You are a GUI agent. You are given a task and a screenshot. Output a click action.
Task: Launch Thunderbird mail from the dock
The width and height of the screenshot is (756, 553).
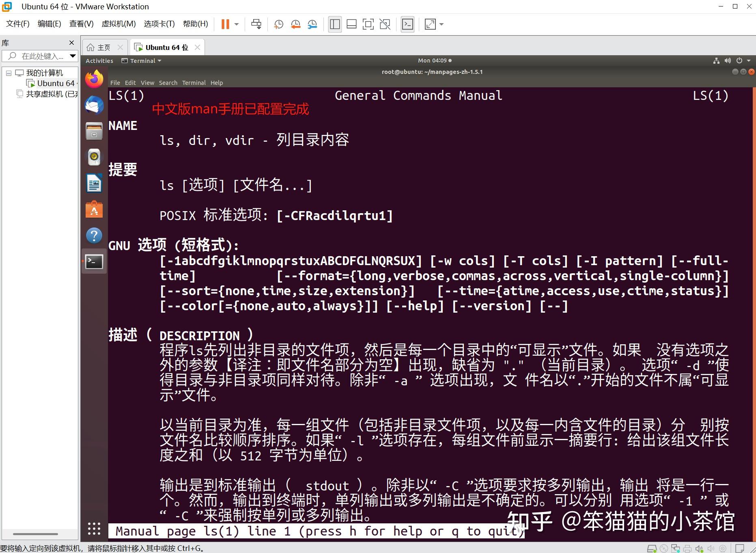point(94,105)
